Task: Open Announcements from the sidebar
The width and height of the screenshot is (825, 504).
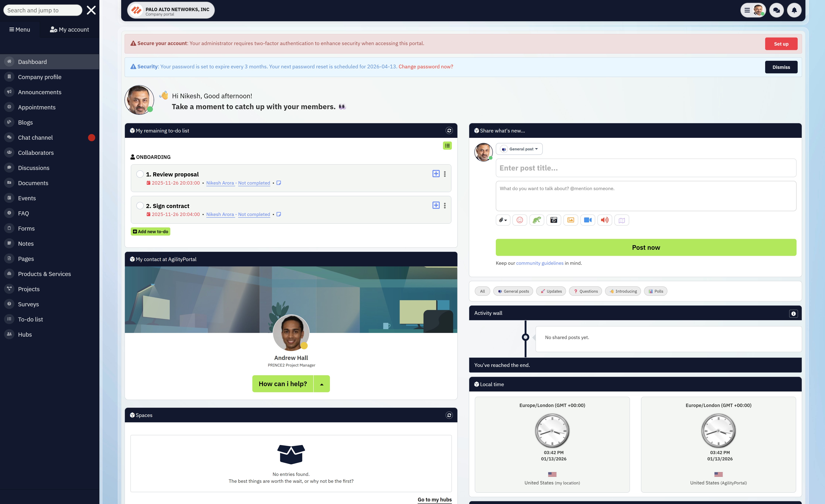Action: point(39,92)
